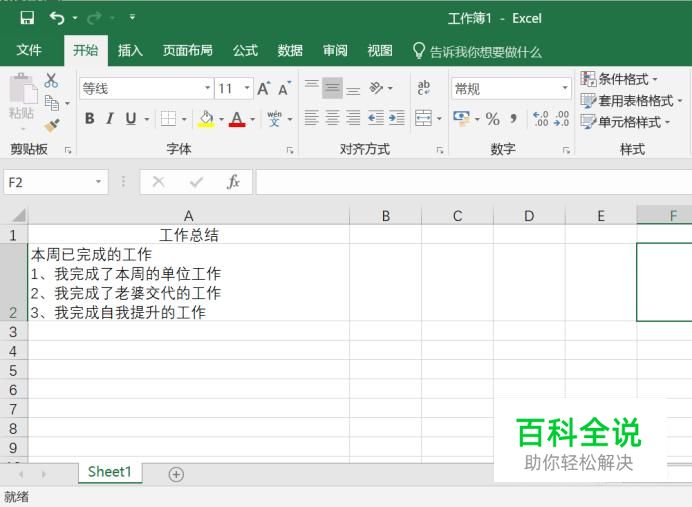Click the Borders icon
The height and width of the screenshot is (507, 692).
[x=169, y=118]
